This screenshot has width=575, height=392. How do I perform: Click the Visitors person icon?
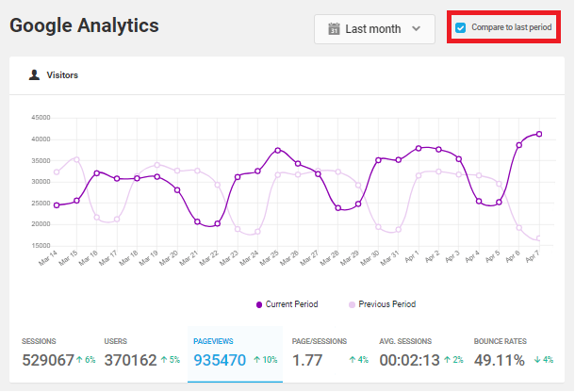(34, 74)
